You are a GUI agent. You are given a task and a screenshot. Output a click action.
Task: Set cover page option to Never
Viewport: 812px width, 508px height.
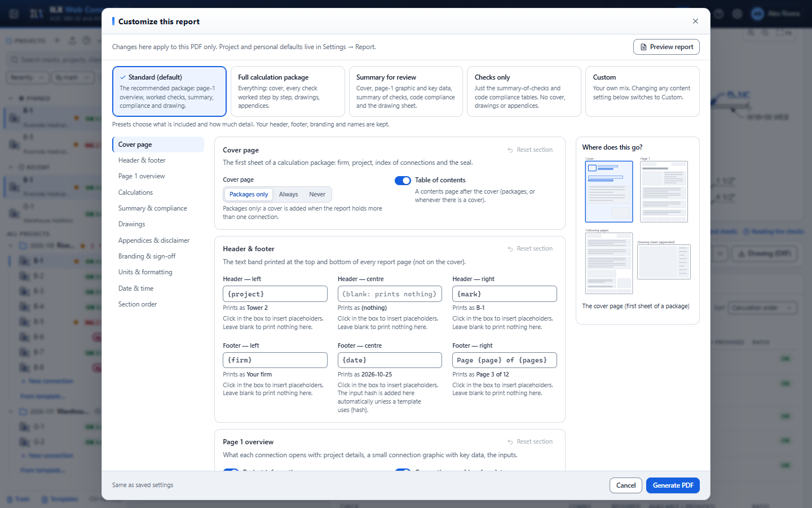coord(317,194)
